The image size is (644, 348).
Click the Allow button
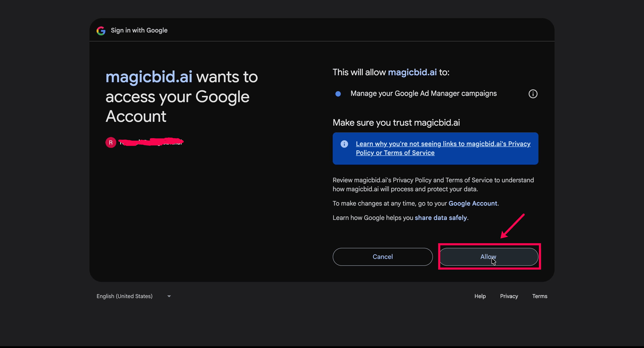coord(489,257)
